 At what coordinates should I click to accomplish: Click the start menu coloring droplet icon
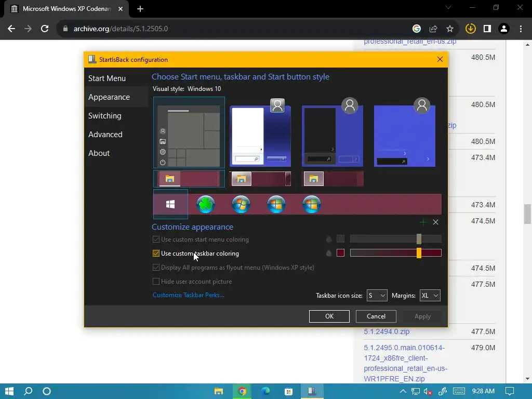click(x=329, y=239)
